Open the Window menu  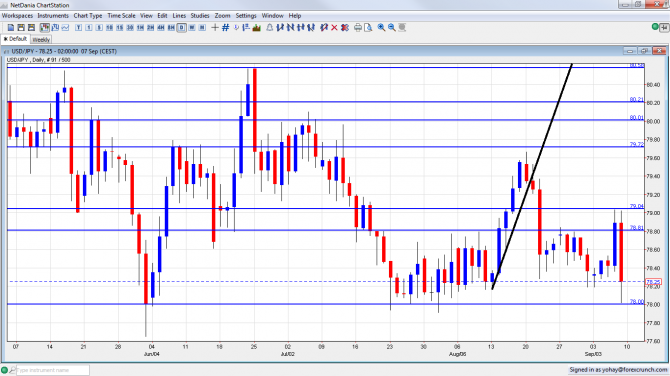[273, 16]
